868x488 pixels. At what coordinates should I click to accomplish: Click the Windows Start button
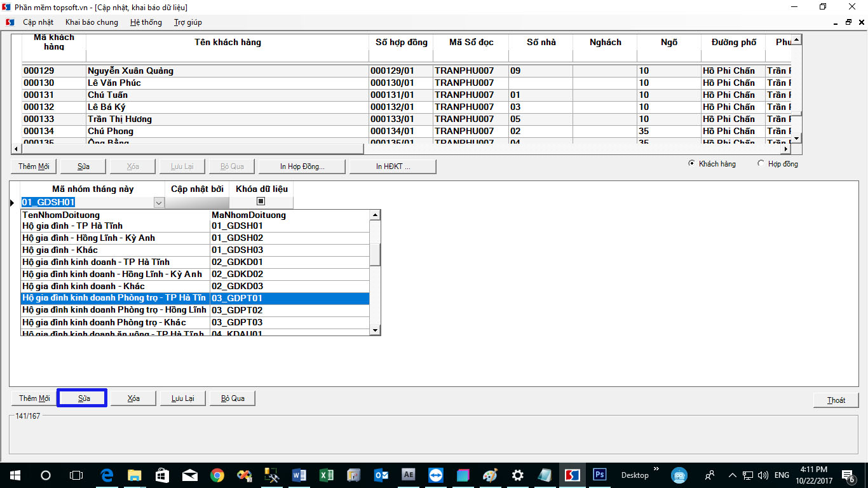pos(15,475)
